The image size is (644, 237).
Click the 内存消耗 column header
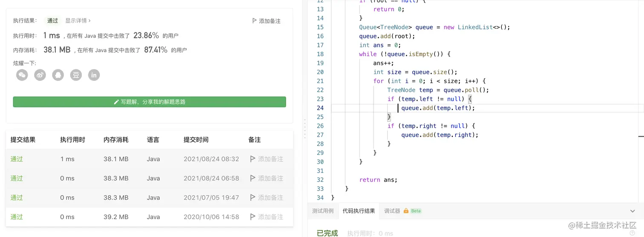116,140
